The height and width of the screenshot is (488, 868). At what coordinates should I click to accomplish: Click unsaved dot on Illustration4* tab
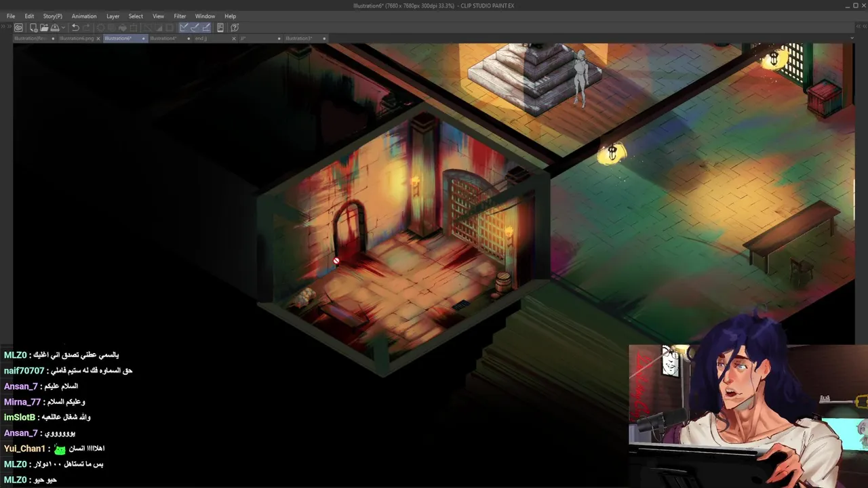(189, 39)
